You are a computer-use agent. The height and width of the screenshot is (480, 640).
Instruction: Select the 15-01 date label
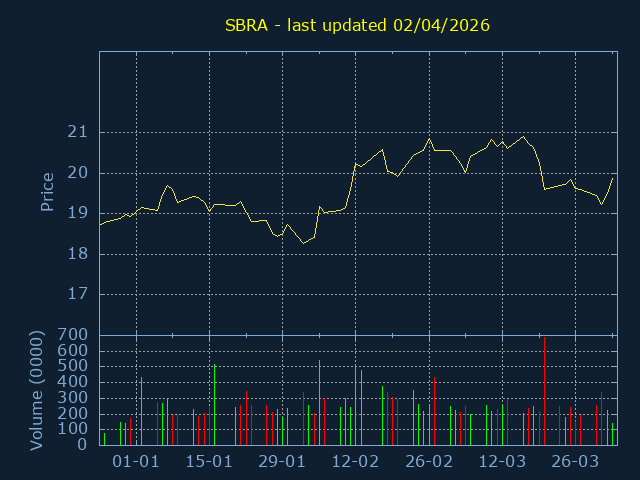pos(209,462)
